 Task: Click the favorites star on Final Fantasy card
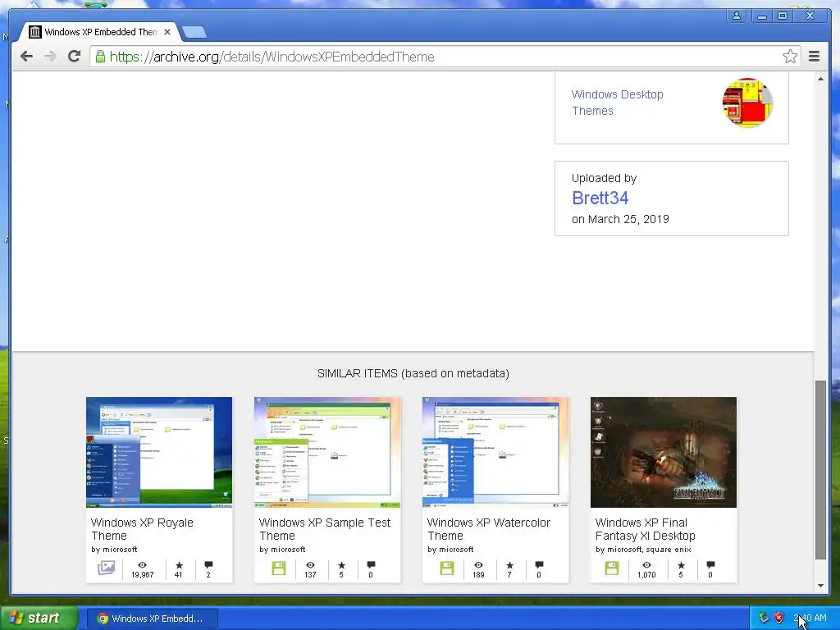681,565
